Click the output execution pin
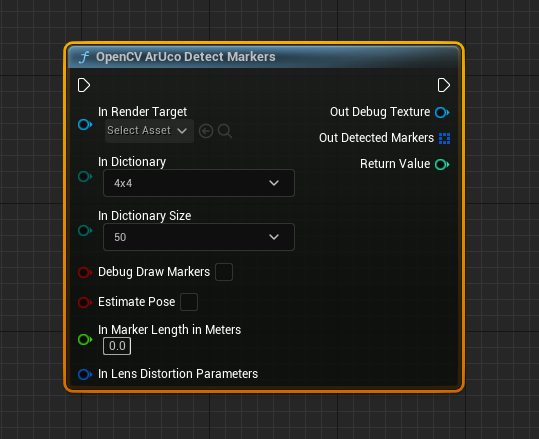 click(444, 85)
